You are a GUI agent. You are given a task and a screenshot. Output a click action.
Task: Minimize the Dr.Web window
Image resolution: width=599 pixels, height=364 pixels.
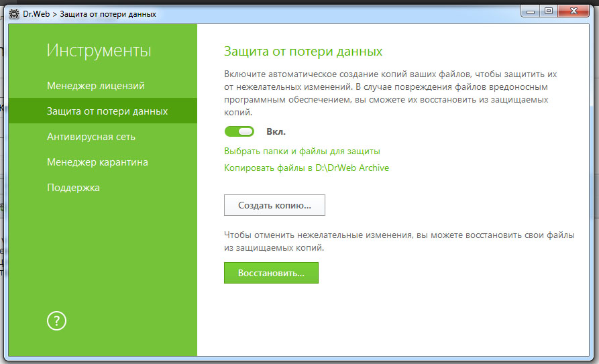click(x=533, y=10)
